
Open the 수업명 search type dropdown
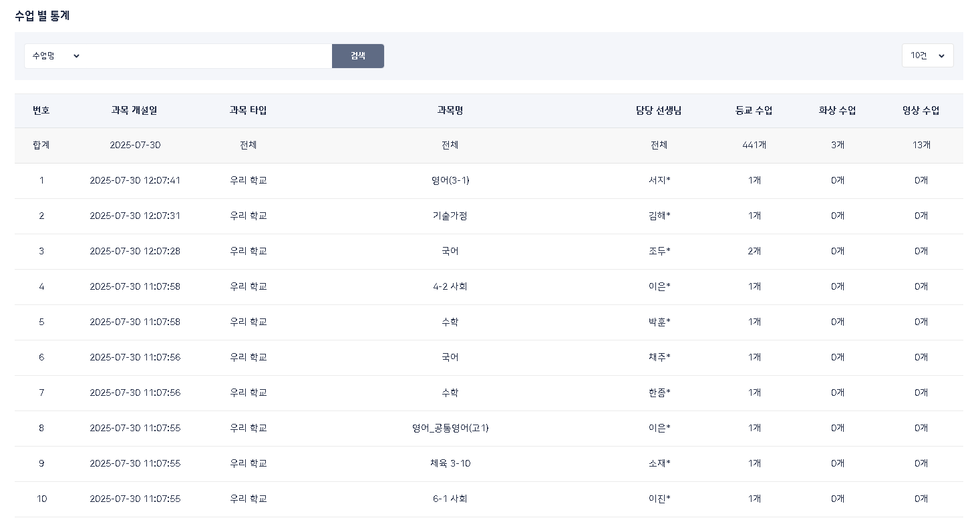56,56
